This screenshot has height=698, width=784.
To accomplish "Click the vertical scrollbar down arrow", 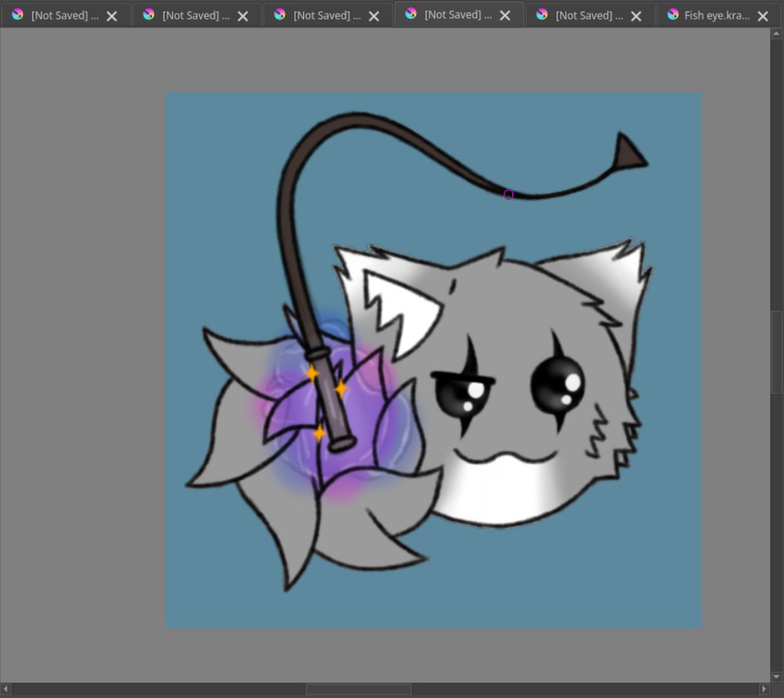I will click(777, 676).
